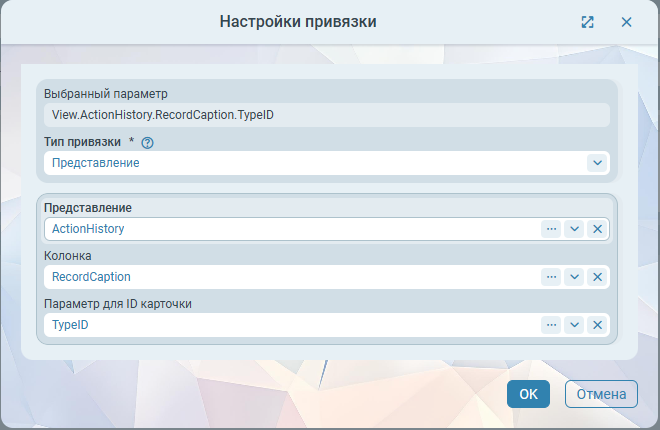Open help for Тип привязки
Image resolution: width=660 pixels, height=430 pixels.
[147, 143]
